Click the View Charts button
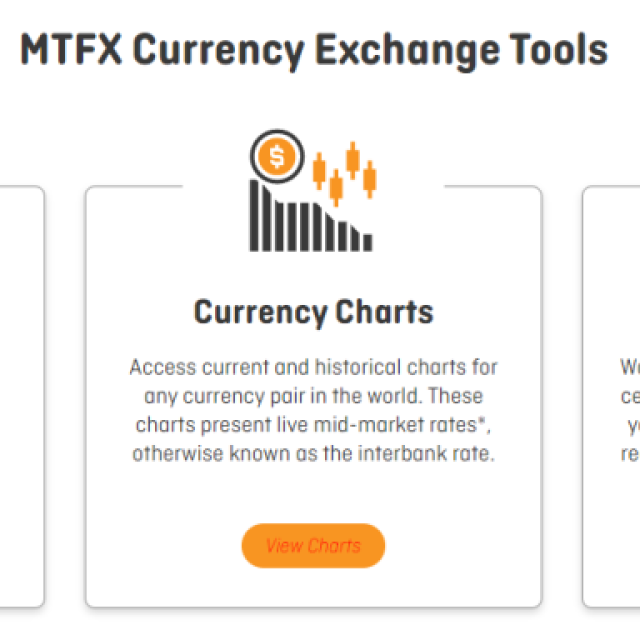 (313, 545)
